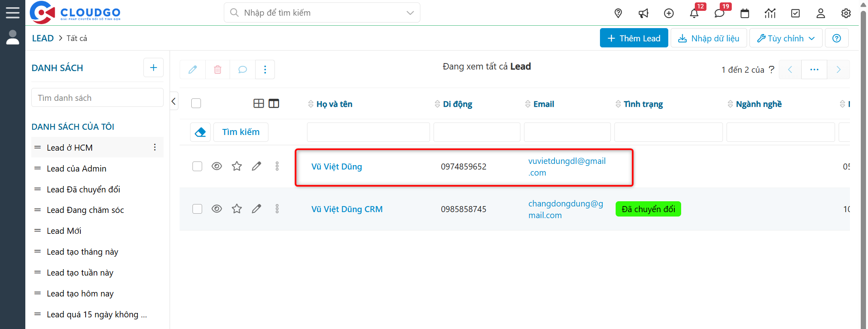Click the Tìm danh sách input field
The height and width of the screenshot is (329, 868).
[x=97, y=98]
